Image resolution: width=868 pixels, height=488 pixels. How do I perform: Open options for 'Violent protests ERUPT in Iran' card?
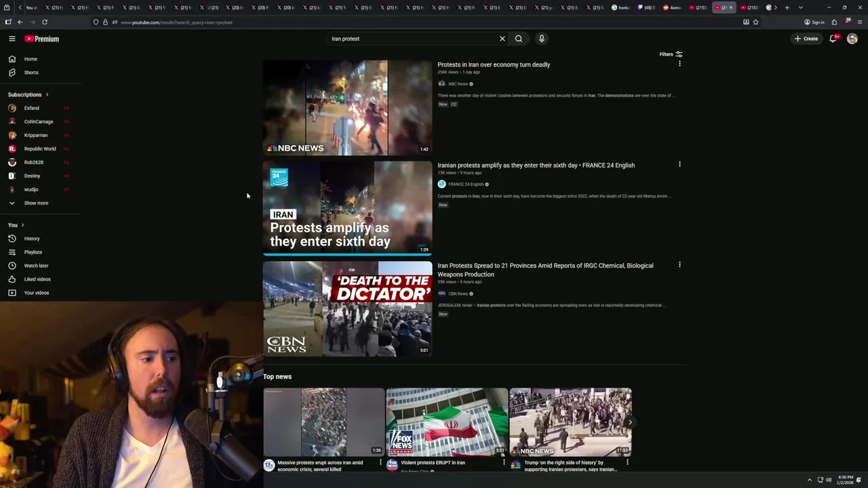pyautogui.click(x=504, y=462)
